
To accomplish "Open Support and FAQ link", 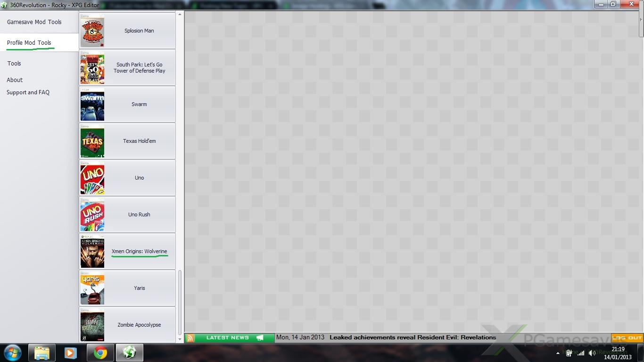I will (28, 92).
